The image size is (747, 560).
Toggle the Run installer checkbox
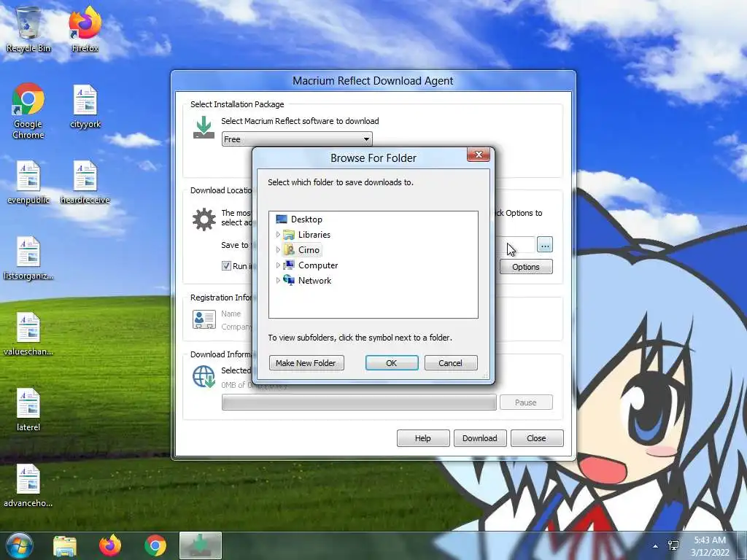[x=226, y=265]
